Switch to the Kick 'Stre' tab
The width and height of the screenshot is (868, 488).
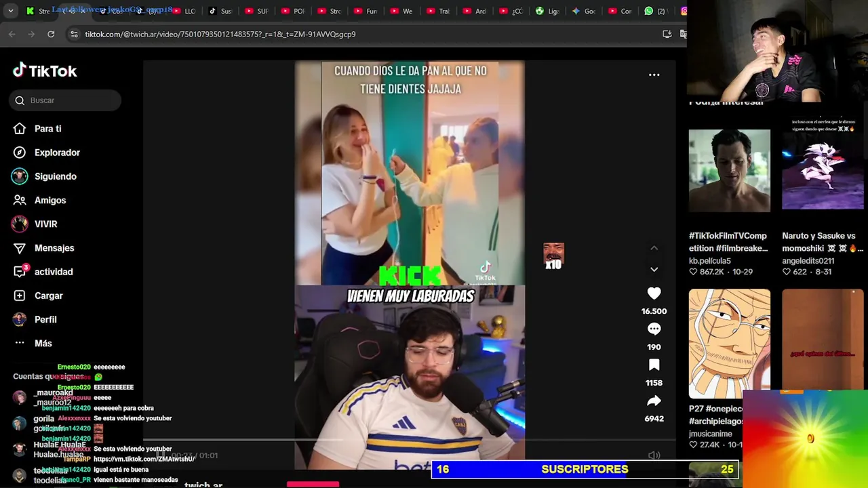tap(39, 11)
